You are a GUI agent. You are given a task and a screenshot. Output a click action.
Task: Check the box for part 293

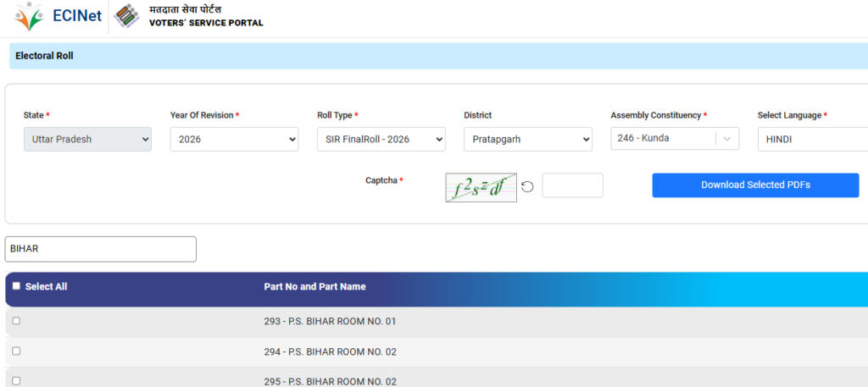coord(16,321)
